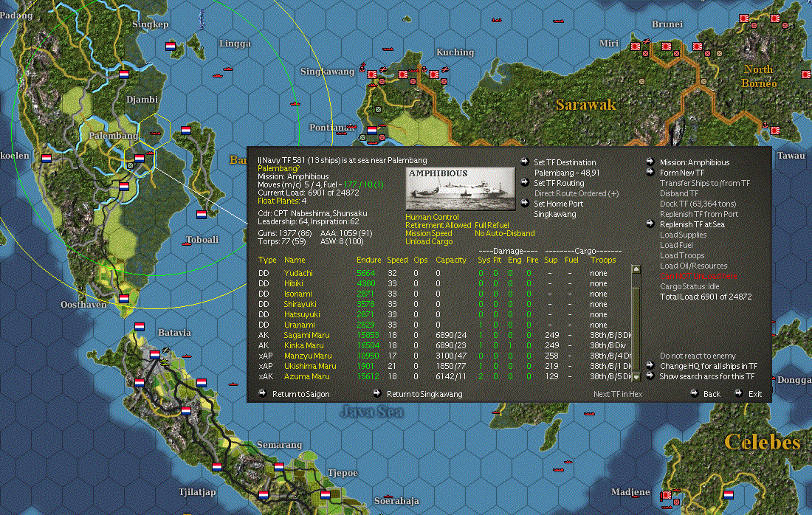Click the arrow icon beside Form New TF
This screenshot has width=812, height=515.
[650, 172]
